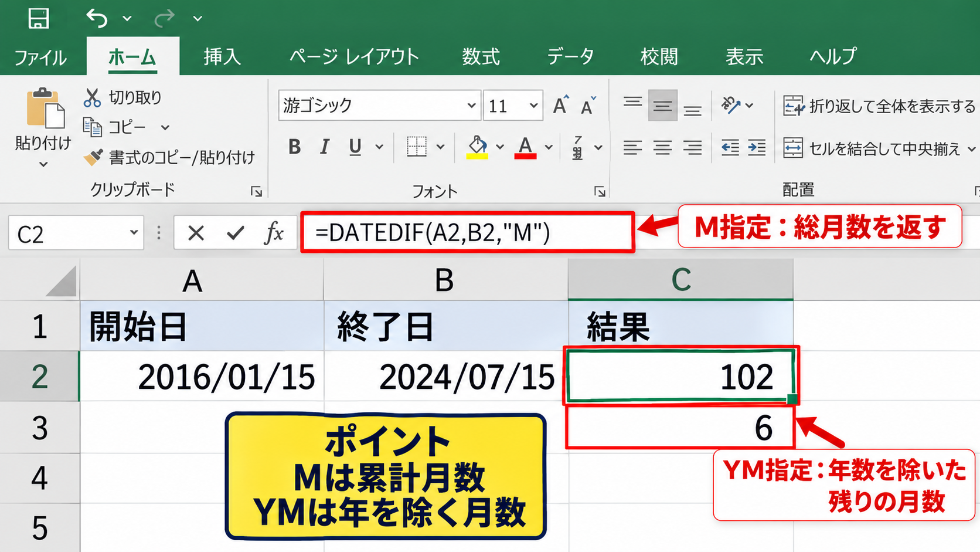
Task: Click the Redo arrow icon
Action: coord(164,18)
